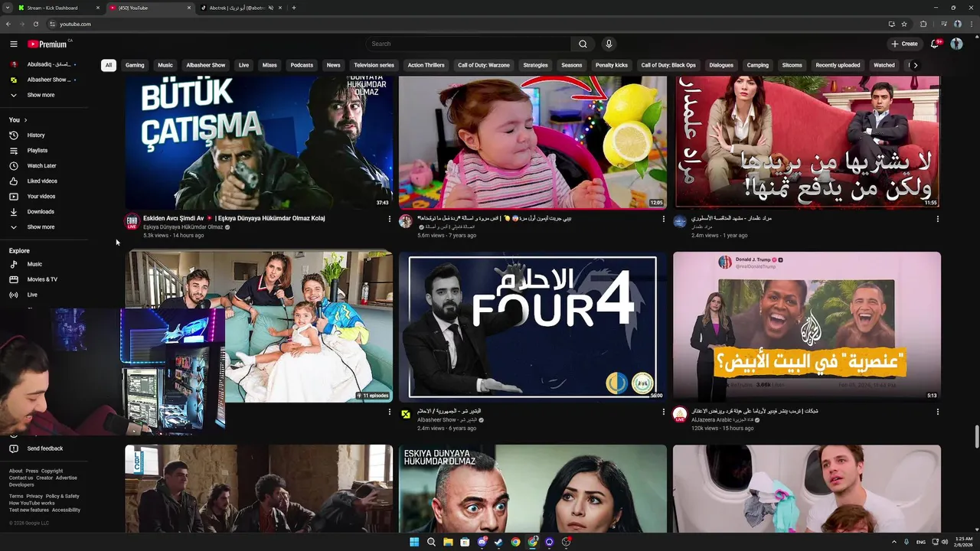Open the Privacy footer link
Viewport: 980px width, 551px height.
click(x=34, y=496)
